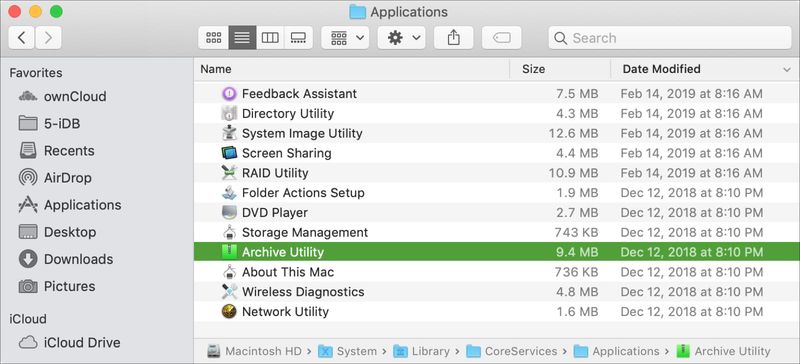The image size is (800, 364).
Task: Click in the Search field
Action: click(670, 38)
